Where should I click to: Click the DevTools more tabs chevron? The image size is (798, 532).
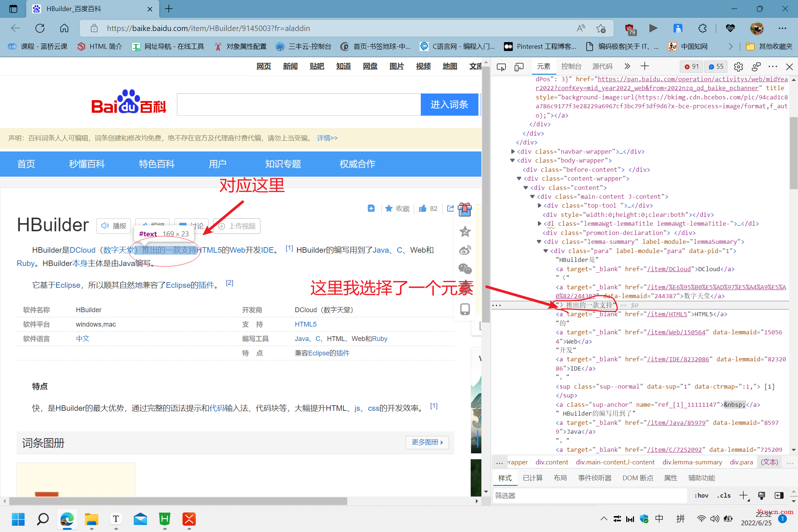tap(627, 66)
